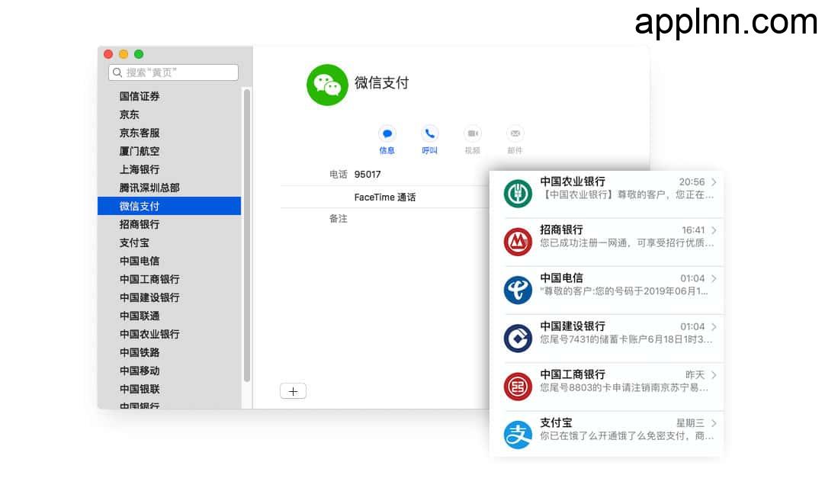825x504 pixels.
Task: Expand 招商银行 message with its chevron
Action: point(714,230)
